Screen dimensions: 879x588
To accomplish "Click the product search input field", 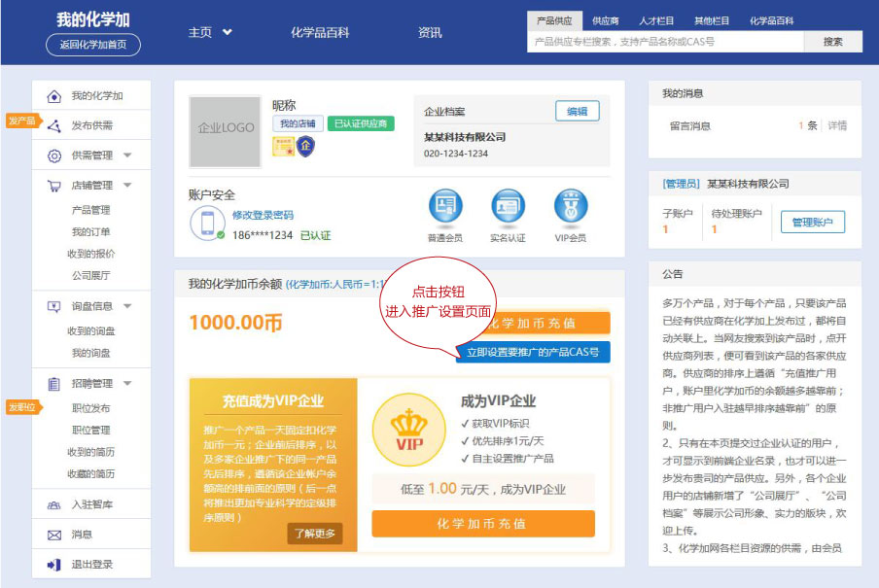I will pos(664,42).
